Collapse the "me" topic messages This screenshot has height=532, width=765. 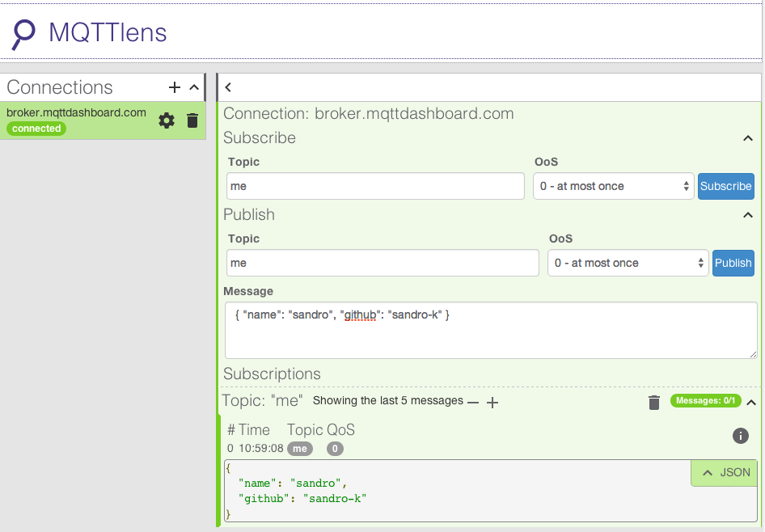(x=751, y=402)
